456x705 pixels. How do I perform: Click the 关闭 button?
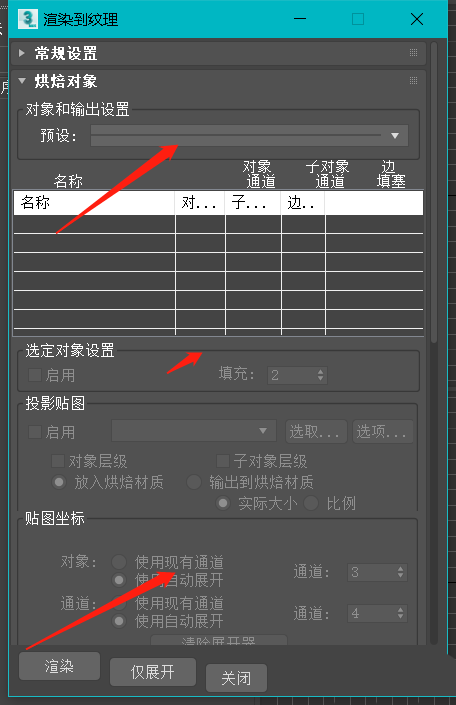(x=236, y=678)
